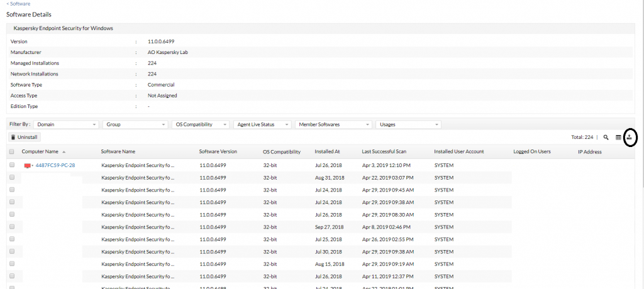Click the 'Network Installations' label
This screenshot has width=644, height=289.
tap(34, 74)
